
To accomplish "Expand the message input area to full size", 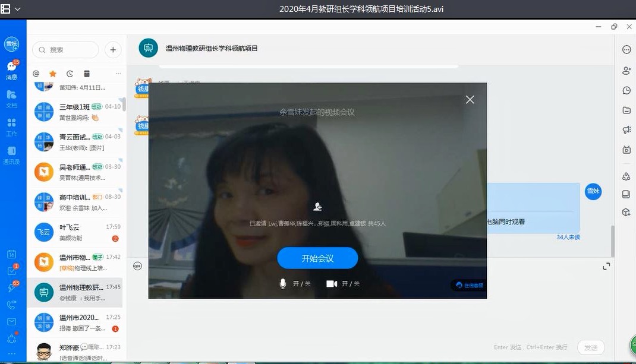I will tap(606, 266).
